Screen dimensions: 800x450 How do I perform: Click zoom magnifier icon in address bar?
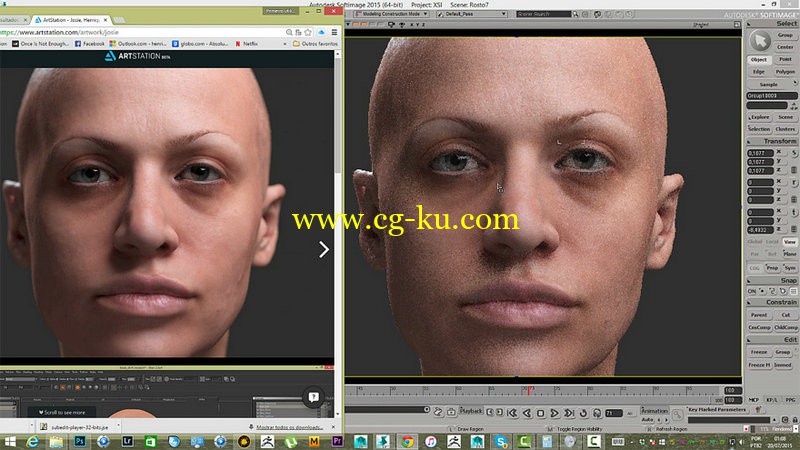click(289, 32)
